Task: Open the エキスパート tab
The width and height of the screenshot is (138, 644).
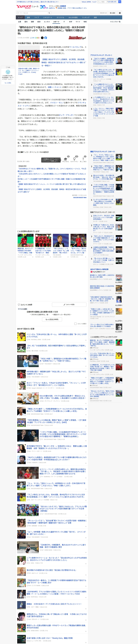Action: 48,17
